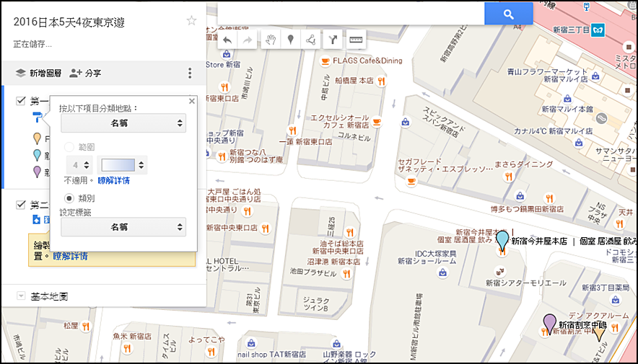Close the style popup with X
Image resolution: width=638 pixels, height=364 pixels.
(x=192, y=101)
